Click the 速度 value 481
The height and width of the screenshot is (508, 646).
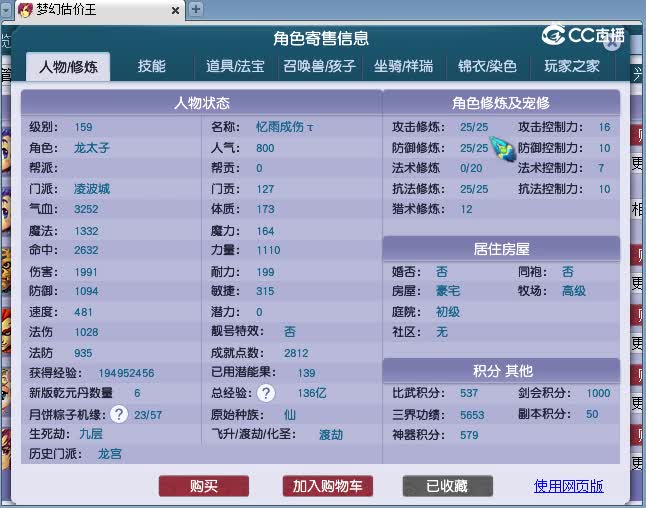pyautogui.click(x=83, y=312)
